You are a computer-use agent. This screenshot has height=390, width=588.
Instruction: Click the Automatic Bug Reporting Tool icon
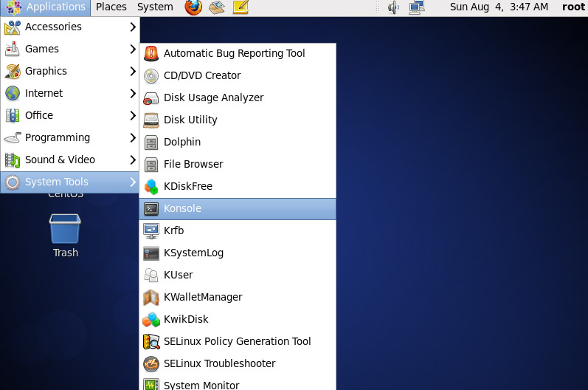pos(151,53)
